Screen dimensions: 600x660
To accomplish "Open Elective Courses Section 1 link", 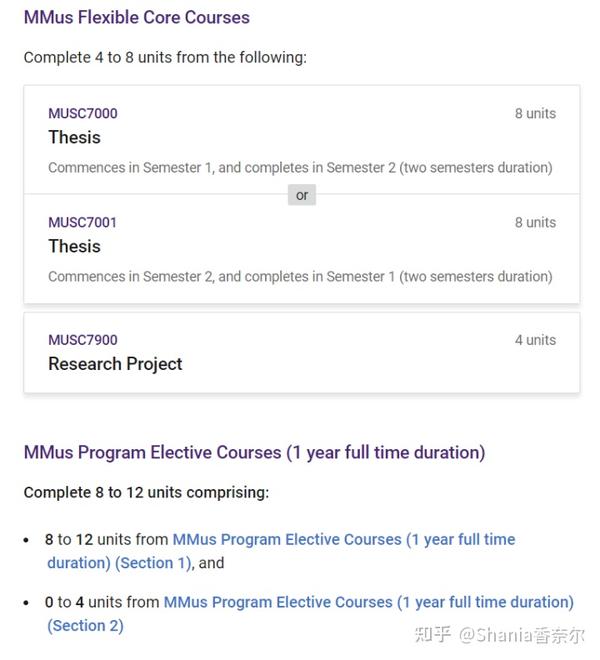I will pyautogui.click(x=281, y=551).
